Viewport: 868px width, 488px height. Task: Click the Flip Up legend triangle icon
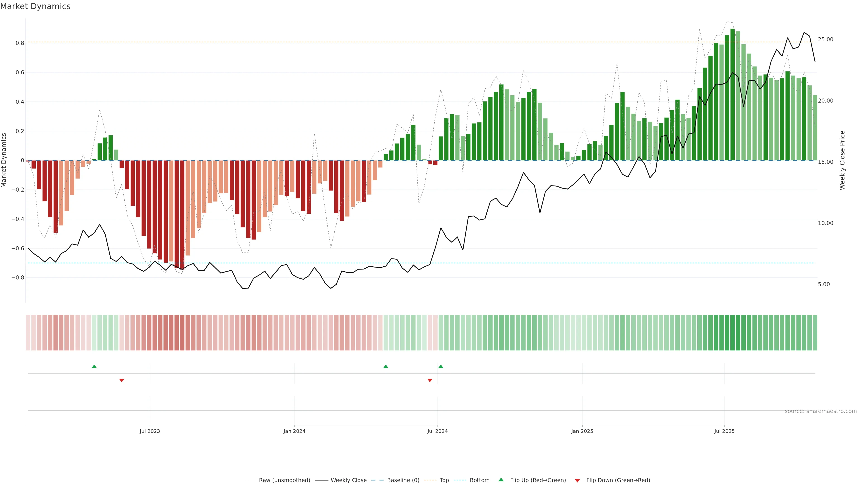point(501,480)
